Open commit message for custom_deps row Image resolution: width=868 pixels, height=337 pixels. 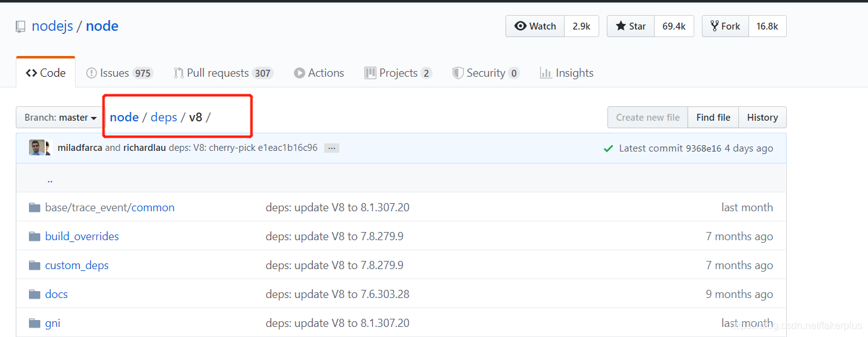pyautogui.click(x=334, y=265)
